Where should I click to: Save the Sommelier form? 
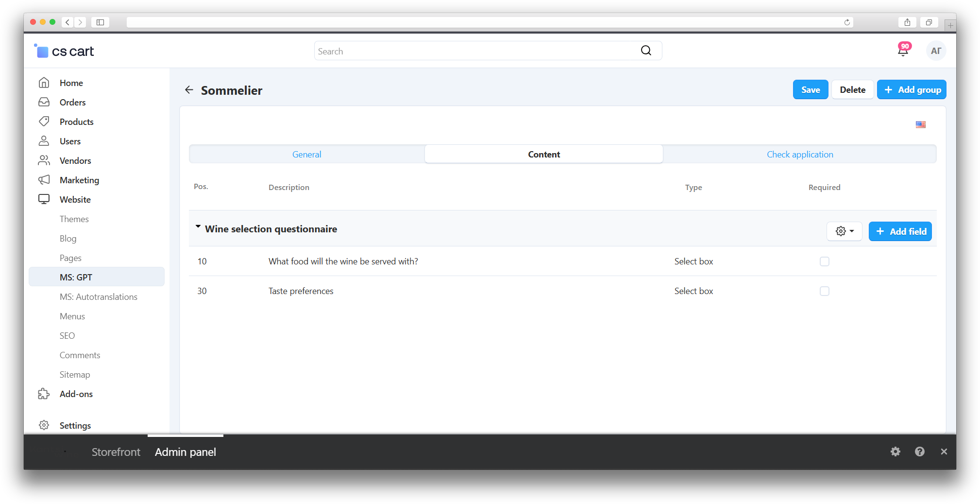point(811,90)
